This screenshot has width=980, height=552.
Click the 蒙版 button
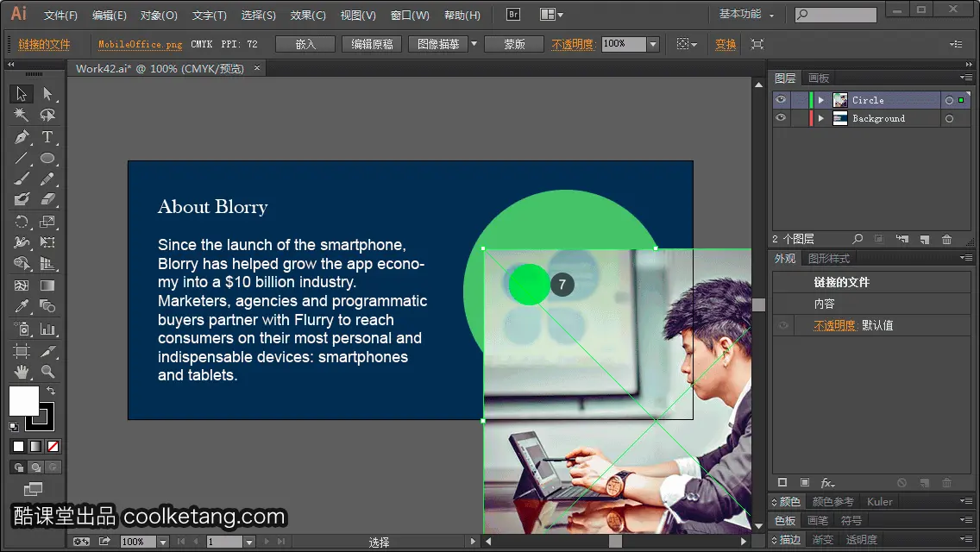pos(514,44)
